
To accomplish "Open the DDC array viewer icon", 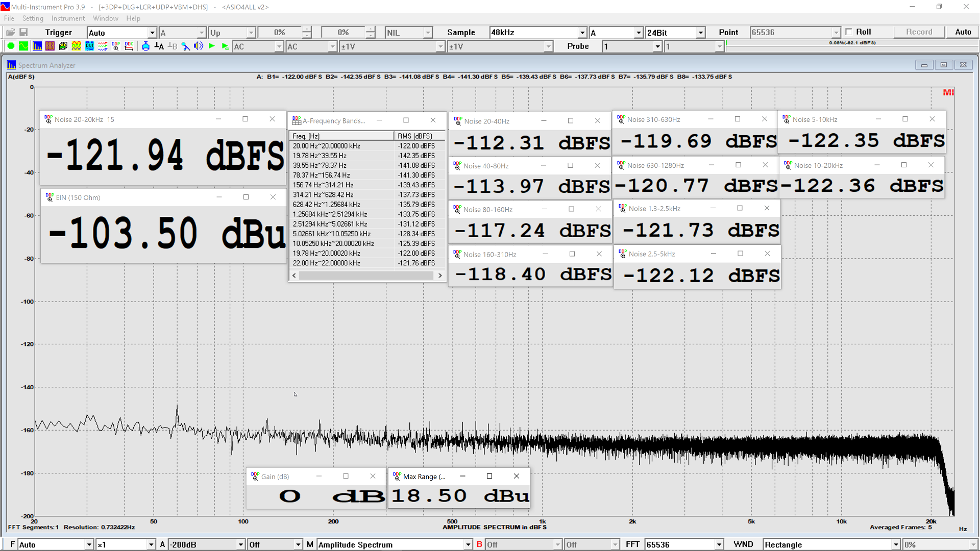I will (x=129, y=46).
